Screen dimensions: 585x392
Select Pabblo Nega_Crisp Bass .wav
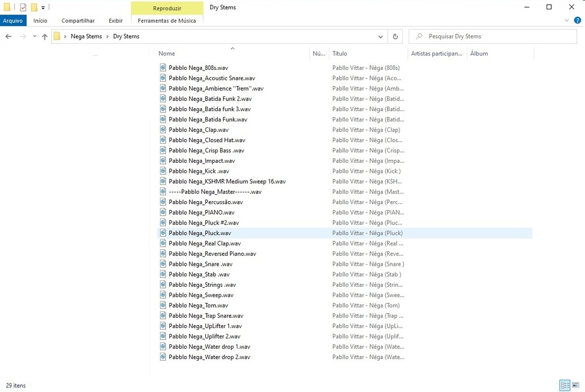(x=206, y=150)
